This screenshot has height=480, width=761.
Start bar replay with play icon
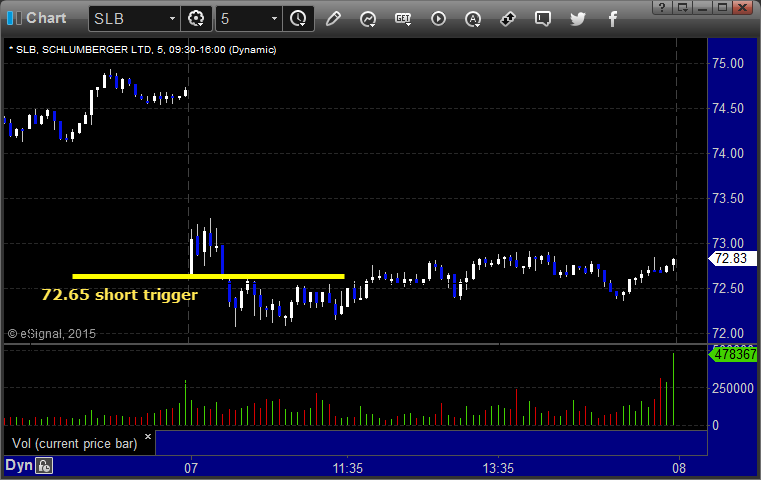438,19
